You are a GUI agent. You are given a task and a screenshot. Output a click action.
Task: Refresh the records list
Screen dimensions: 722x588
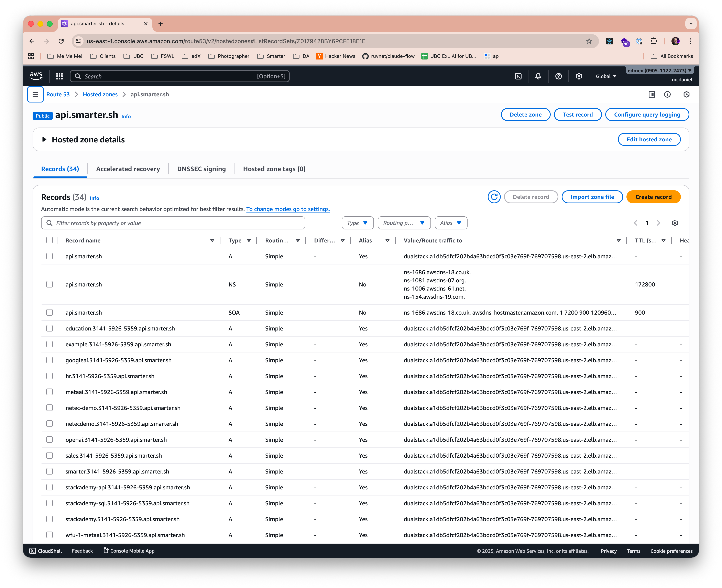(x=494, y=197)
